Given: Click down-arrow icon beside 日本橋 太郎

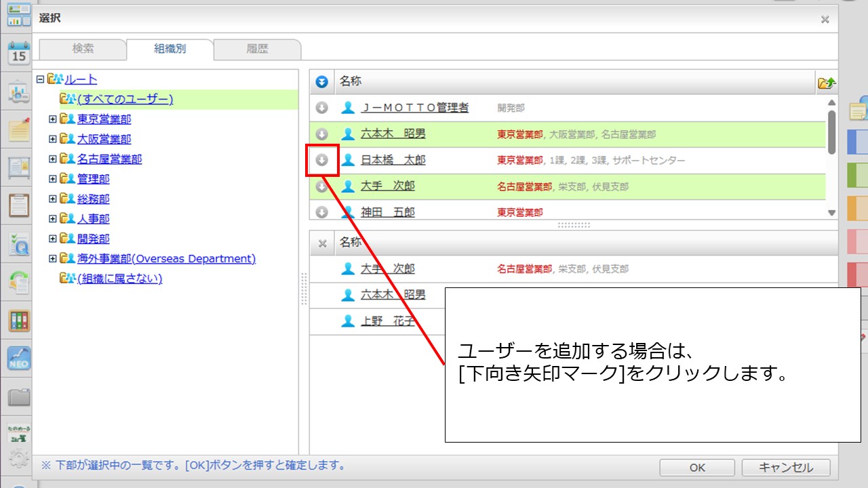Looking at the screenshot, I should pos(322,161).
